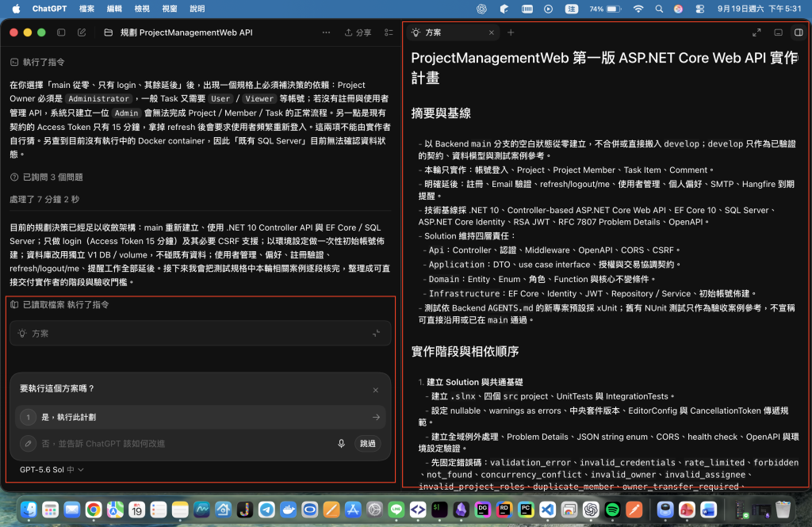Switch input method via 注 icon

(571, 9)
